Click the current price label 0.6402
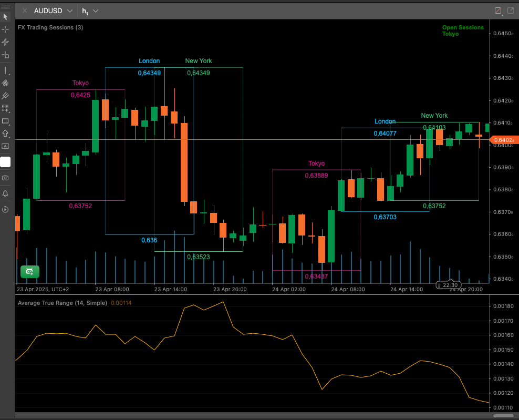This screenshot has height=420, width=519. [503, 140]
